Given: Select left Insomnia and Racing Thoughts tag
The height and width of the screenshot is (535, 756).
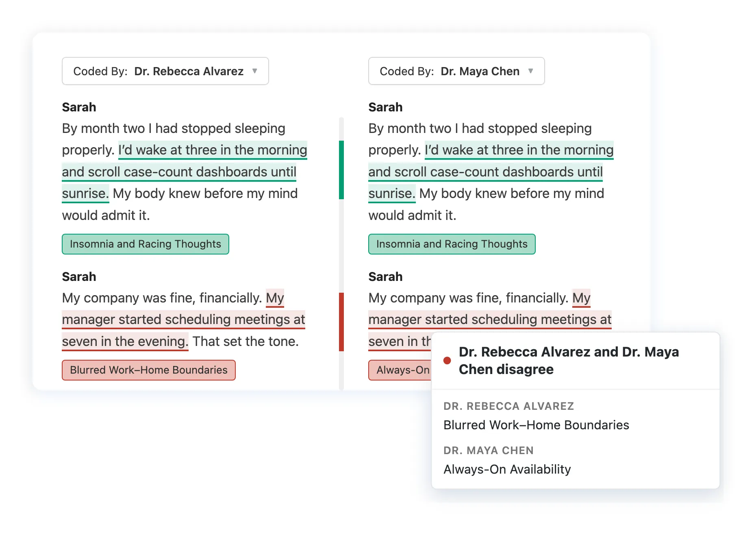Looking at the screenshot, I should [x=146, y=244].
